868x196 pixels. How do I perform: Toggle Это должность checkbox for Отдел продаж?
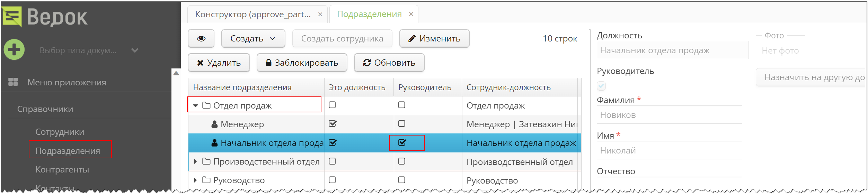click(x=332, y=105)
